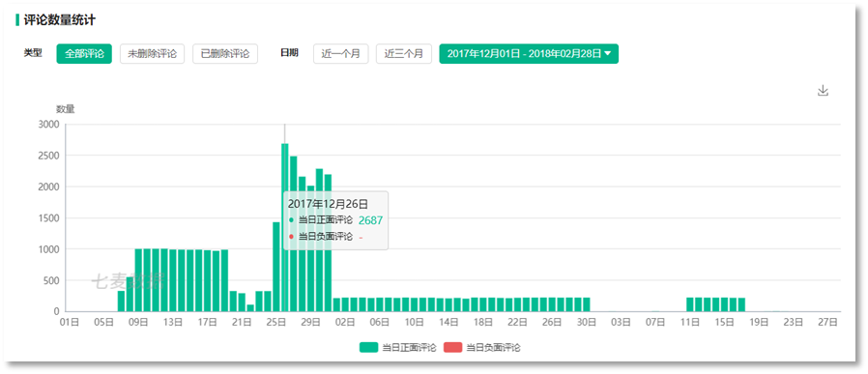
Task: Click the 评论数量统计 section heading
Action: (x=59, y=20)
